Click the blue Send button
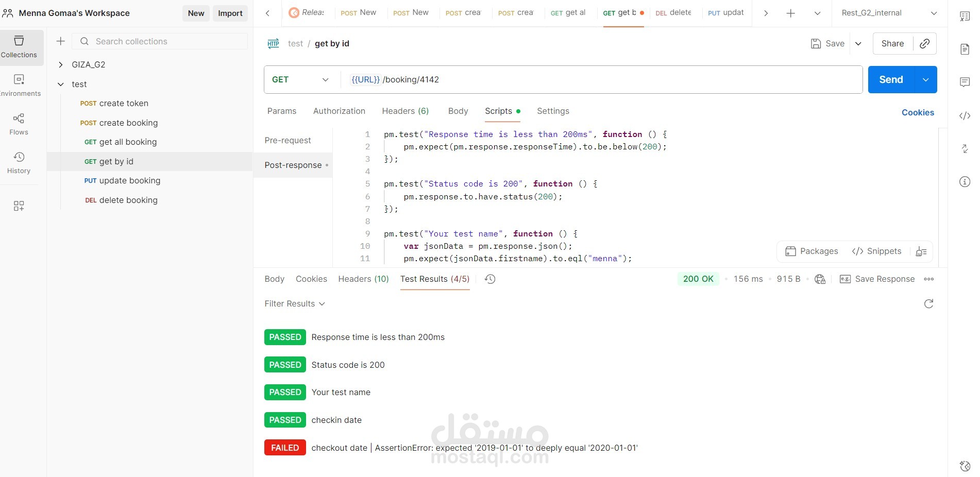Viewport: 980px width, 477px height. tap(891, 79)
